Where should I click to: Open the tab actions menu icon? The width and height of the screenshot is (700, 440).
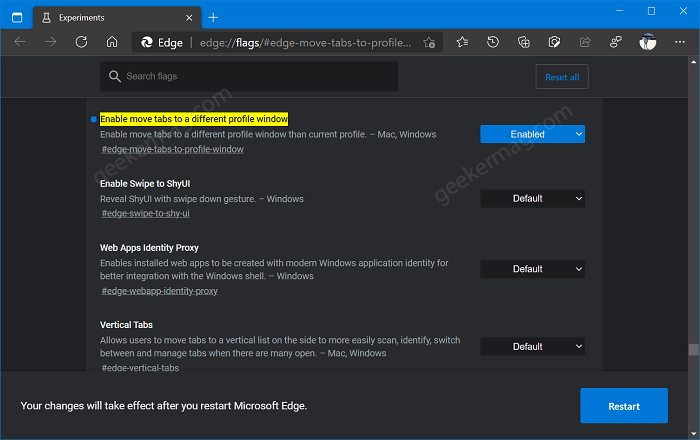17,17
